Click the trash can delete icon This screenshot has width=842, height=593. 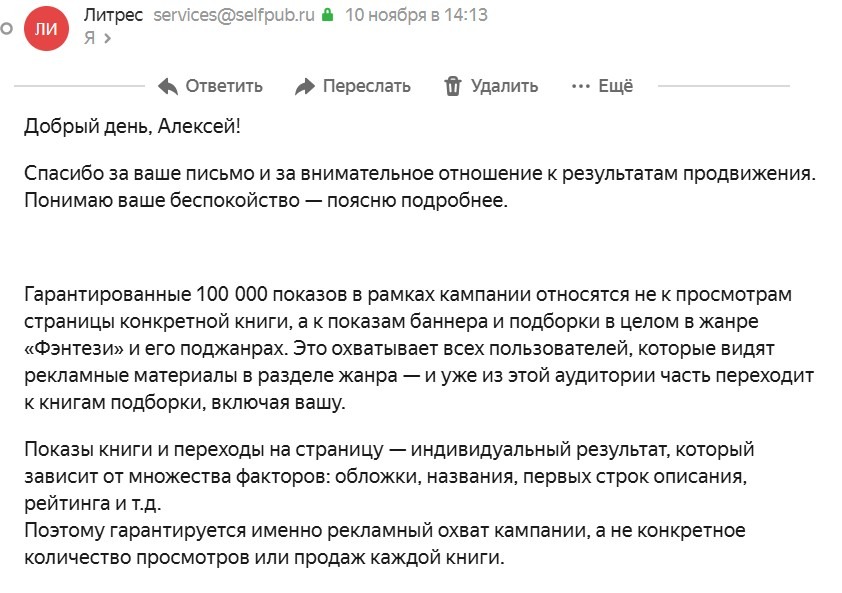[453, 86]
